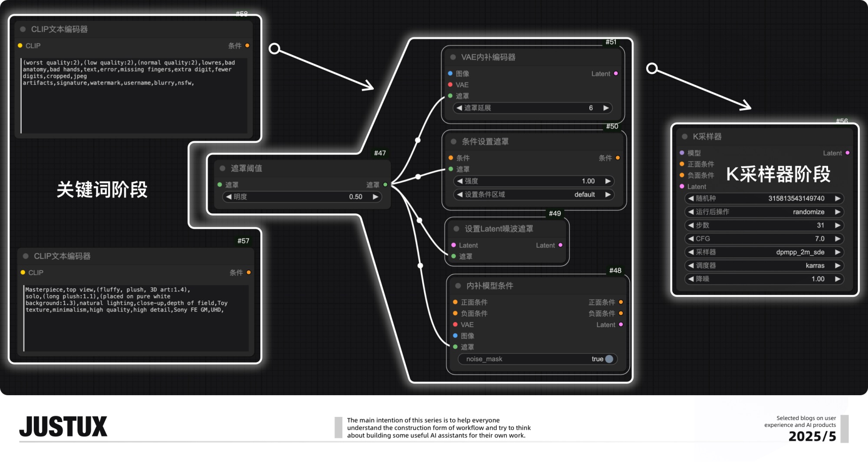The image size is (868, 462).
Task: Increase 步数 with the right arrow
Action: point(838,225)
